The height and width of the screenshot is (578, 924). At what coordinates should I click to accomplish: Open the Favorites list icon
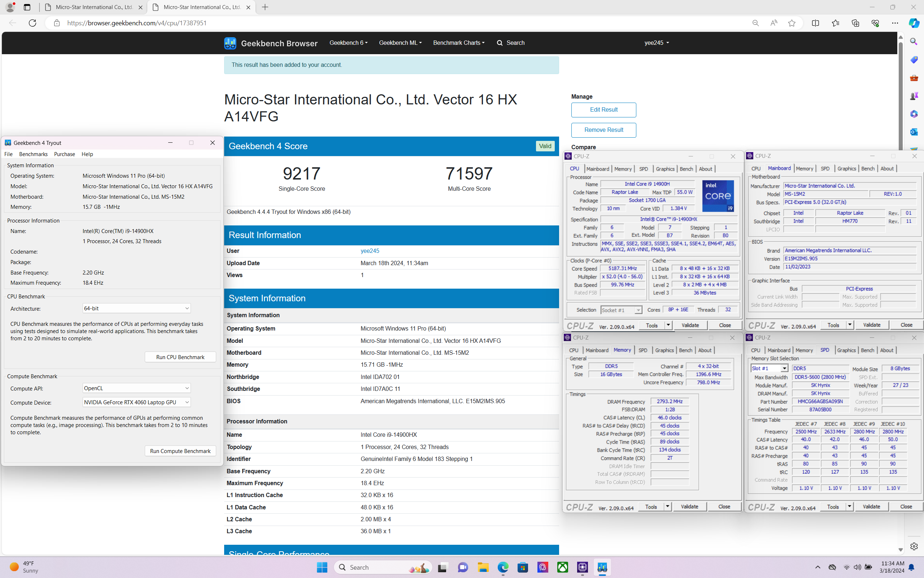tap(835, 23)
